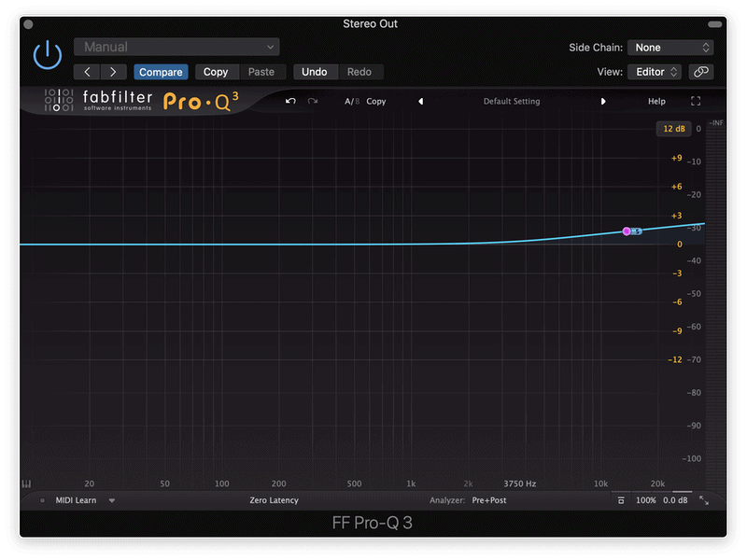Viewport: 747px width, 560px height.
Task: Open the Analyzer Pre+Post settings
Action: pos(468,500)
